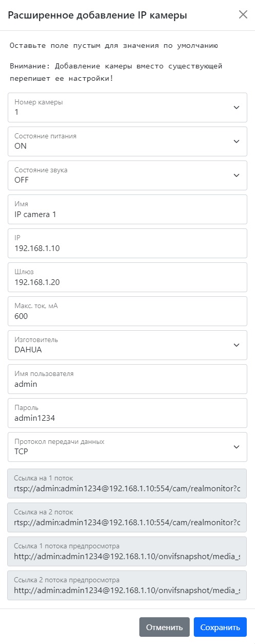Expand the Изготовитель list showing DAHUA

click(128, 345)
